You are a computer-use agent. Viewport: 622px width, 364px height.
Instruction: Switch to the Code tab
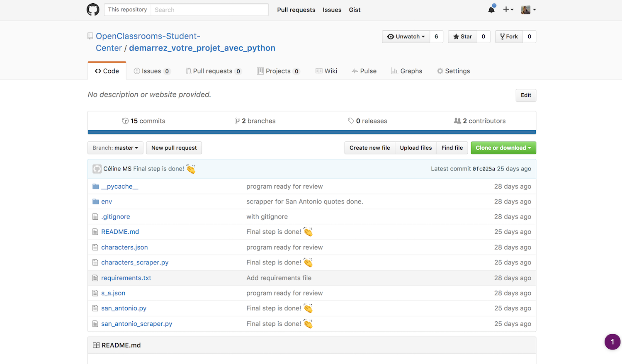coord(107,71)
